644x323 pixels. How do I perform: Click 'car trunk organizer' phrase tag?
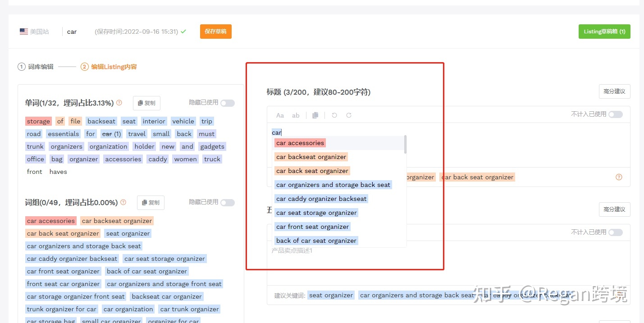click(190, 309)
